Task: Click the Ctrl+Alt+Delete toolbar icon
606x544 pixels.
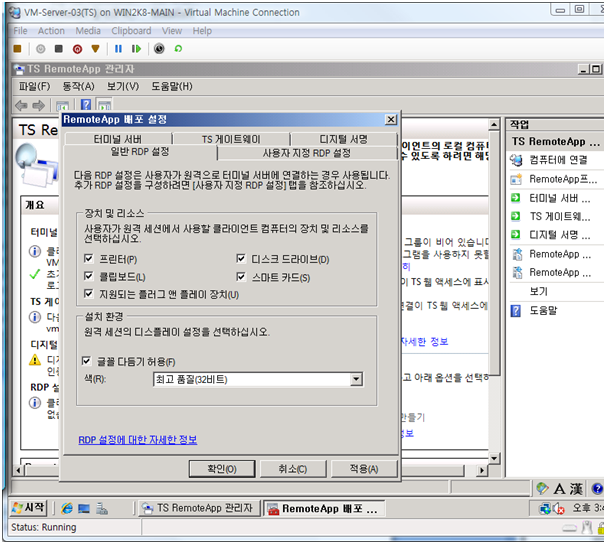Action: [x=17, y=49]
